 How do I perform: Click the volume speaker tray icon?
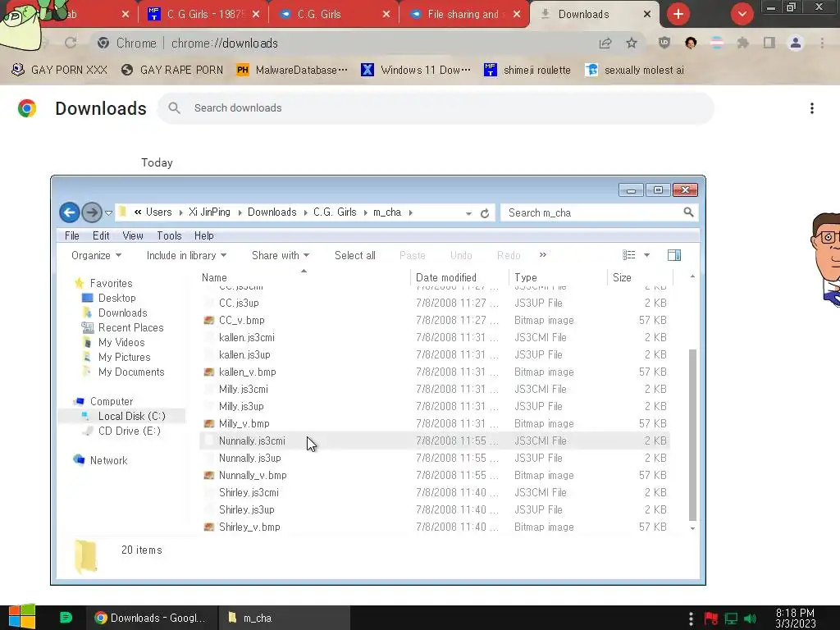751,619
